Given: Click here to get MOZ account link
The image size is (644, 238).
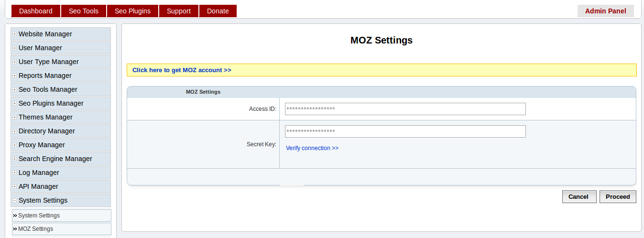Looking at the screenshot, I should click(182, 70).
